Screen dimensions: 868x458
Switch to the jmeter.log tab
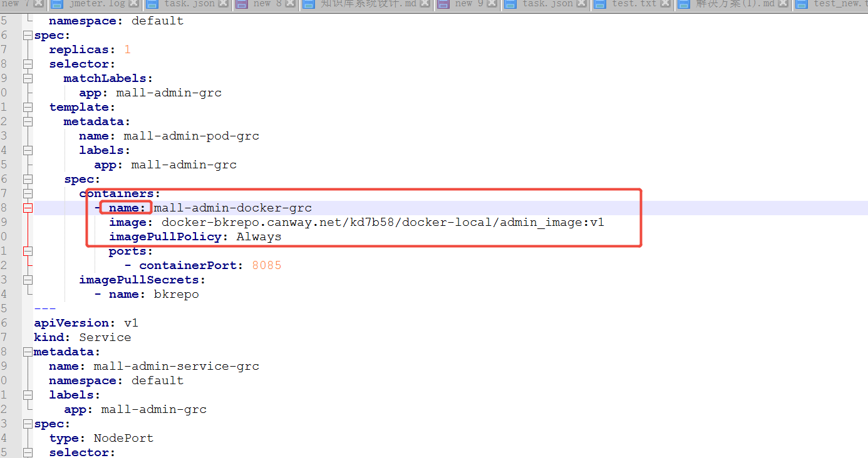click(96, 4)
